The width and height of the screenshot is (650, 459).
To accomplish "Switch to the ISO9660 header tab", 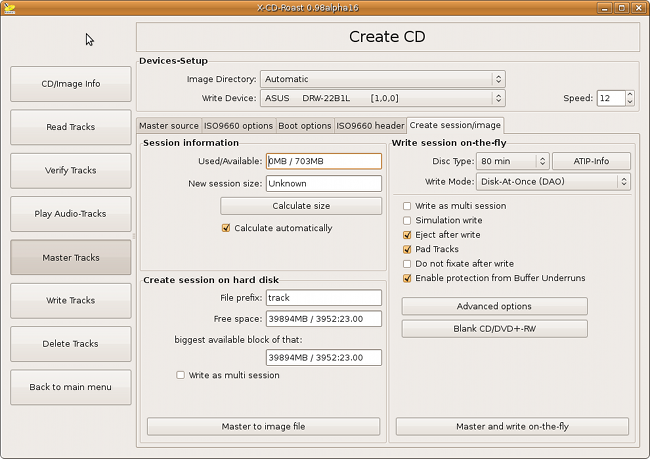I will [x=370, y=126].
